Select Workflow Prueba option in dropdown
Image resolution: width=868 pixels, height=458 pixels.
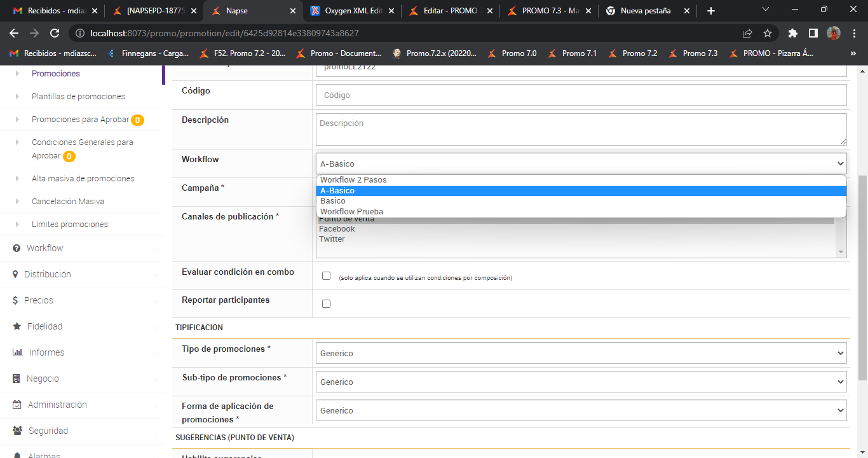pyautogui.click(x=351, y=212)
